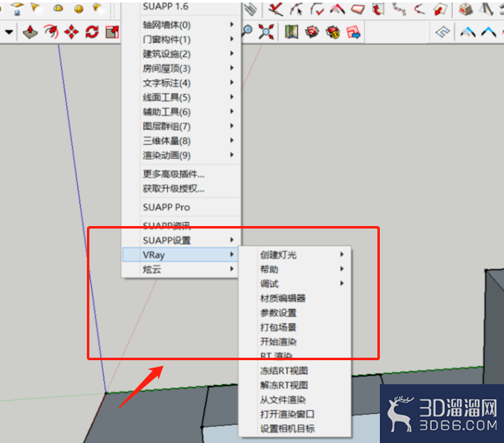Click the arc with cursor icon
504x443 pixels.
[296, 9]
